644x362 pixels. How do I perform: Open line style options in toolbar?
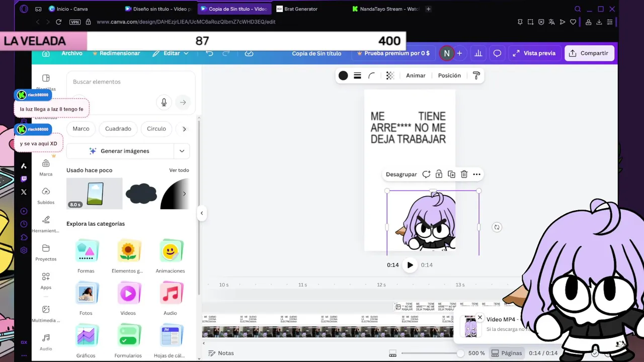pyautogui.click(x=357, y=75)
